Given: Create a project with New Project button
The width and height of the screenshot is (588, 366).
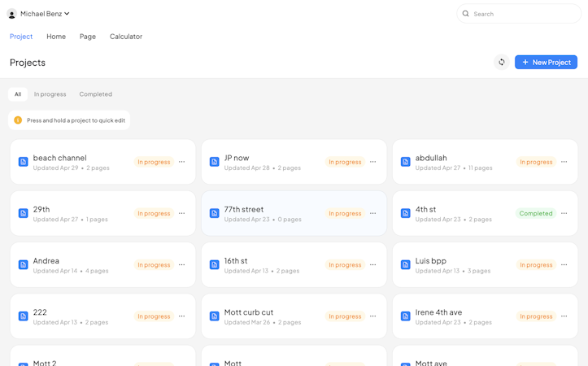Looking at the screenshot, I should point(546,63).
